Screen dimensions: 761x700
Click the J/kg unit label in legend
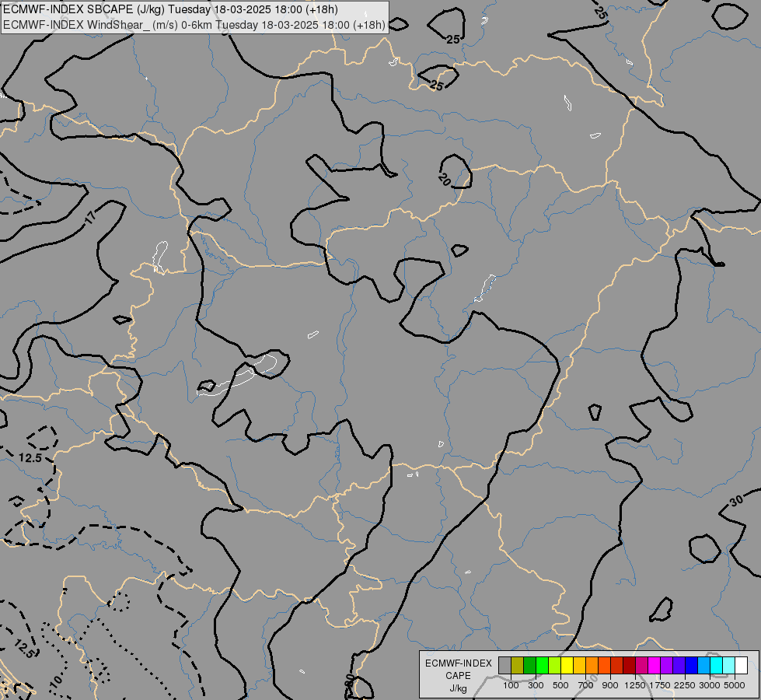(458, 688)
